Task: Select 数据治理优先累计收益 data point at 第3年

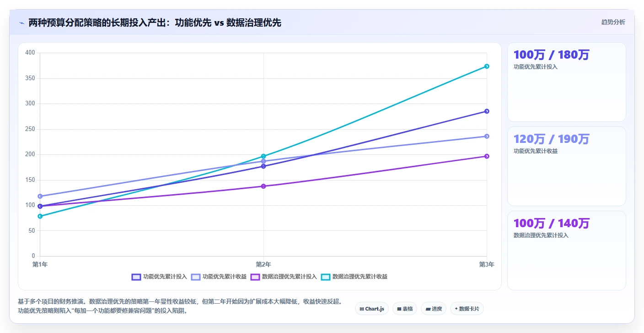Action: [487, 66]
